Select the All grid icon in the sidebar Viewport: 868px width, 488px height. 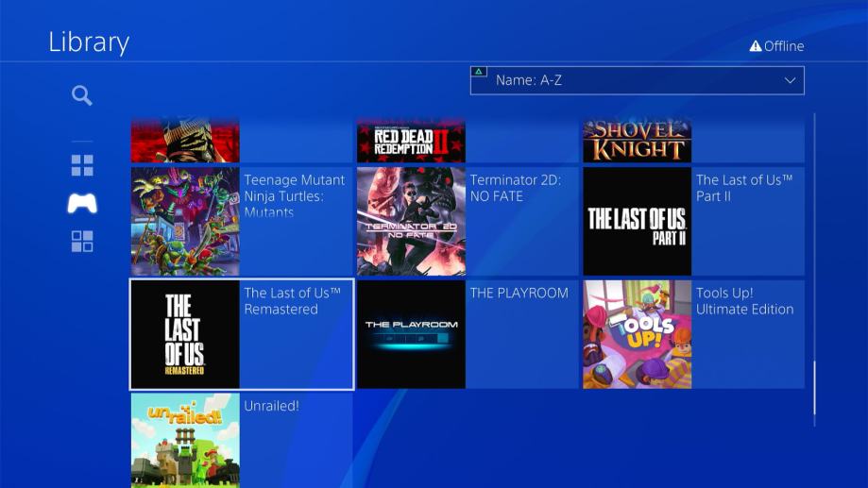[x=82, y=165]
